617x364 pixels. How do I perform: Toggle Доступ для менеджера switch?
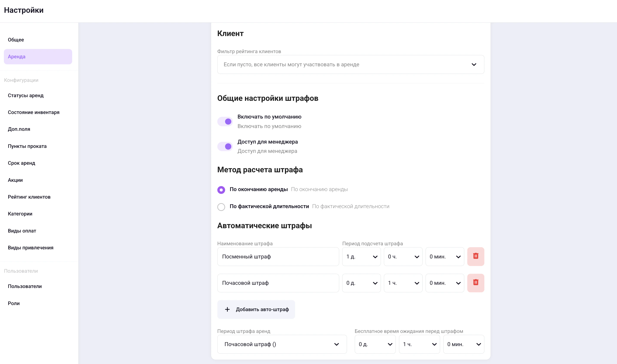coord(225,146)
